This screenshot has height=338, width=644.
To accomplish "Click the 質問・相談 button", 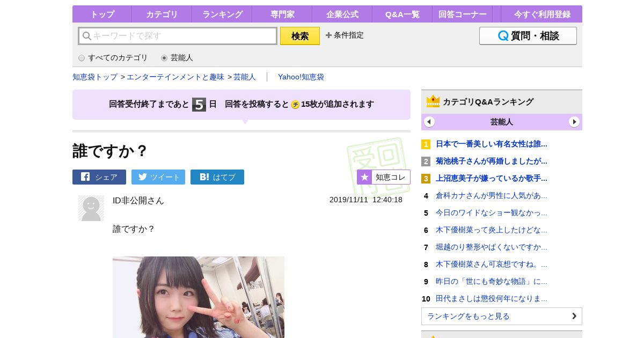I will [x=528, y=36].
